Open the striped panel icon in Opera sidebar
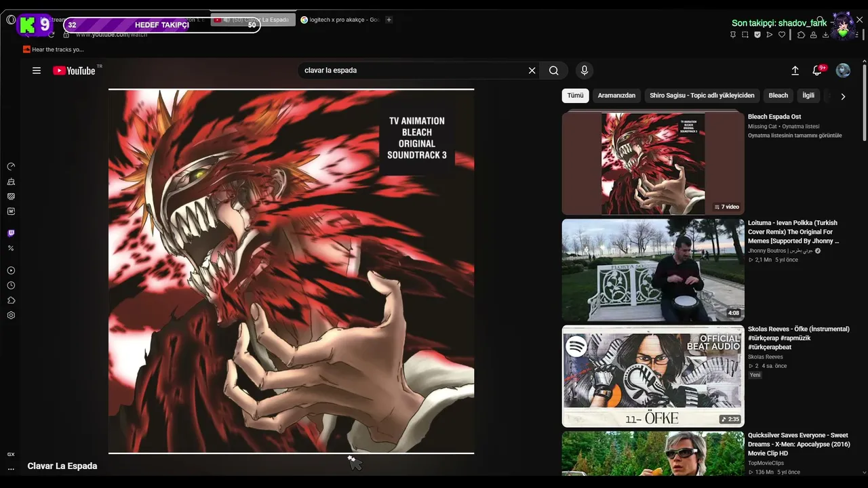The width and height of the screenshot is (868, 488). coord(11,197)
